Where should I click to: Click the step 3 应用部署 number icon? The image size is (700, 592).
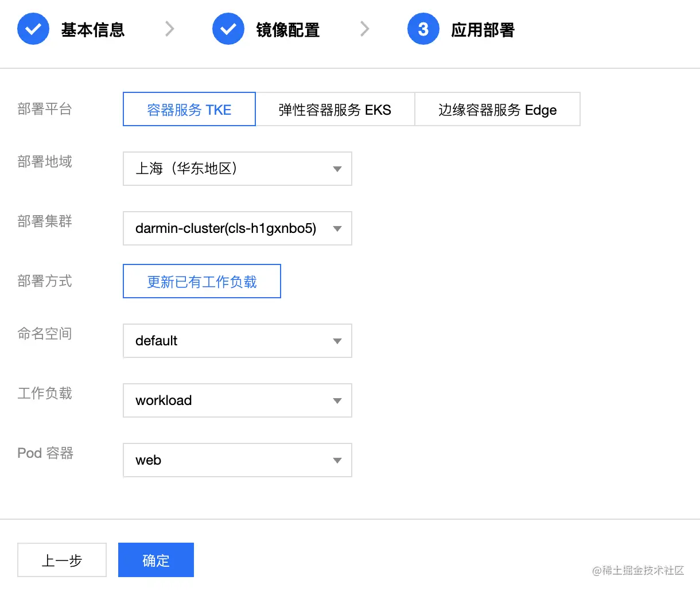423,29
